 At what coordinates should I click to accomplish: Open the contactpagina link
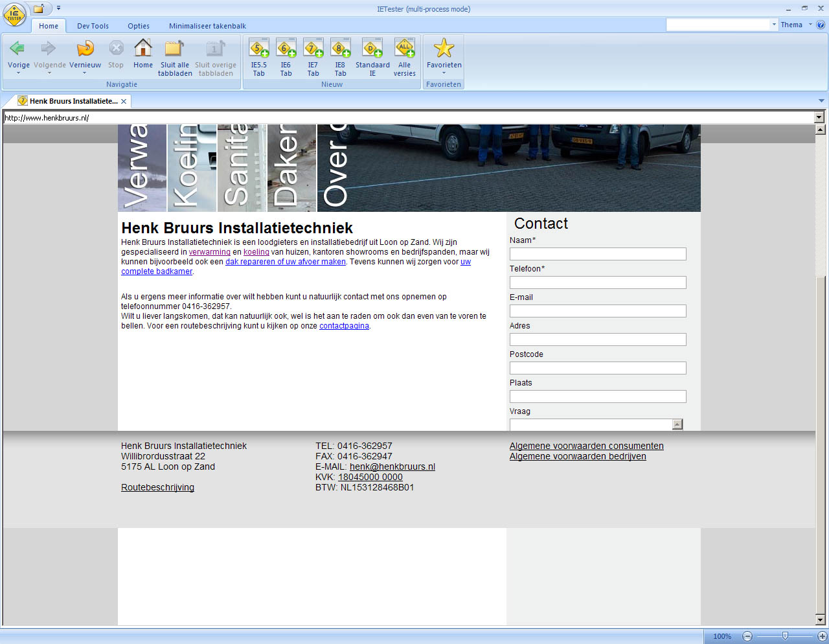[x=344, y=326]
